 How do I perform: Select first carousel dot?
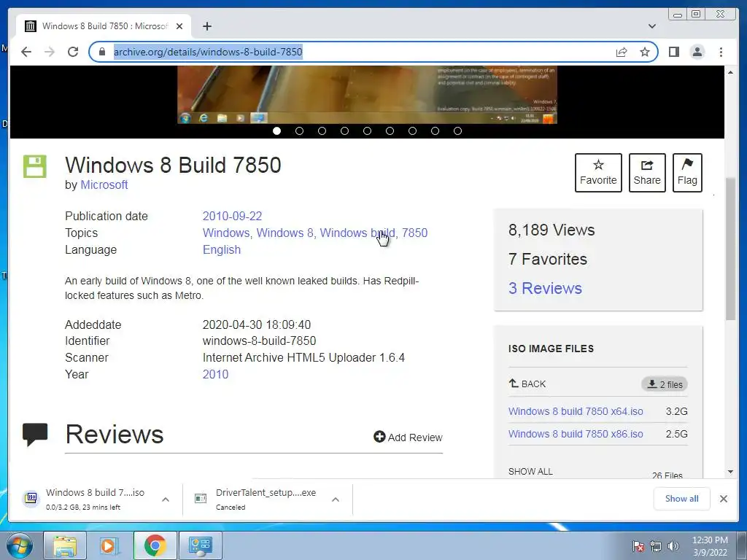click(x=276, y=131)
